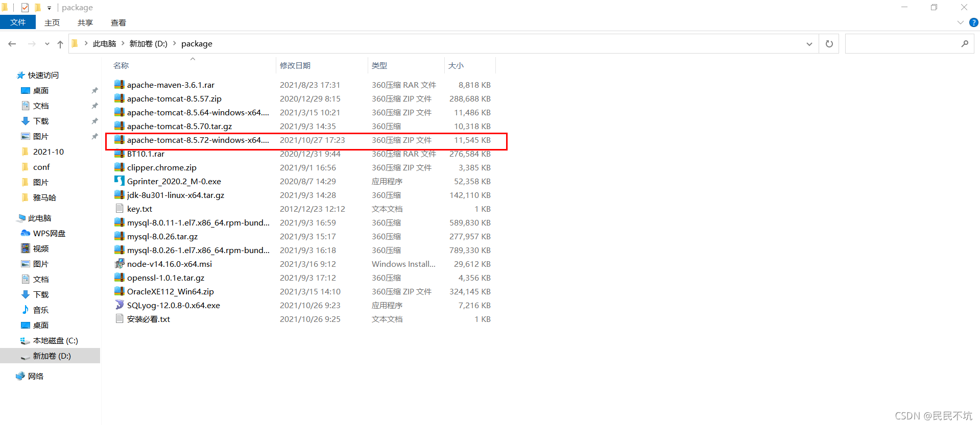The height and width of the screenshot is (425, 980).
Task: Open the quick access toolbar customize dropdown
Action: pos(49,8)
